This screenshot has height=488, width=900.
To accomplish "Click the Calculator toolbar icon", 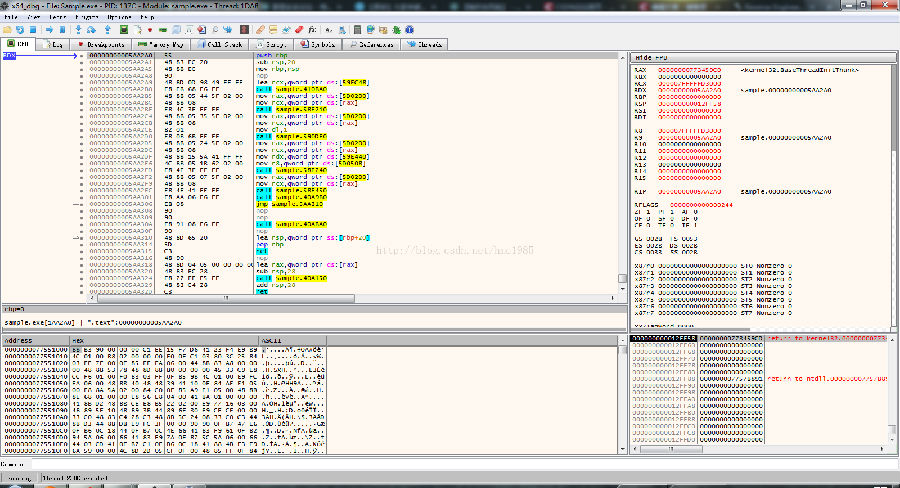I will (x=357, y=29).
